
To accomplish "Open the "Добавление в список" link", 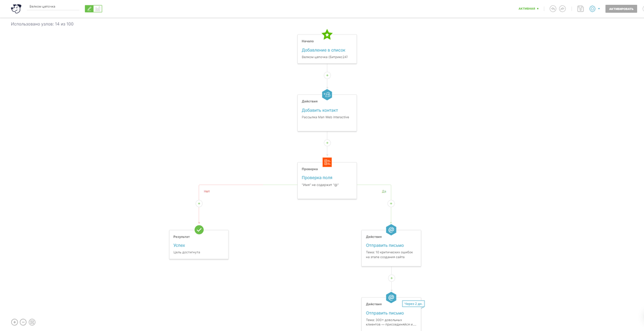I will (323, 50).
